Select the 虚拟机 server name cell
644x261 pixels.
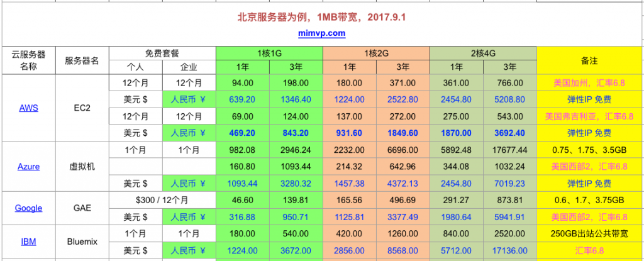[x=82, y=167]
